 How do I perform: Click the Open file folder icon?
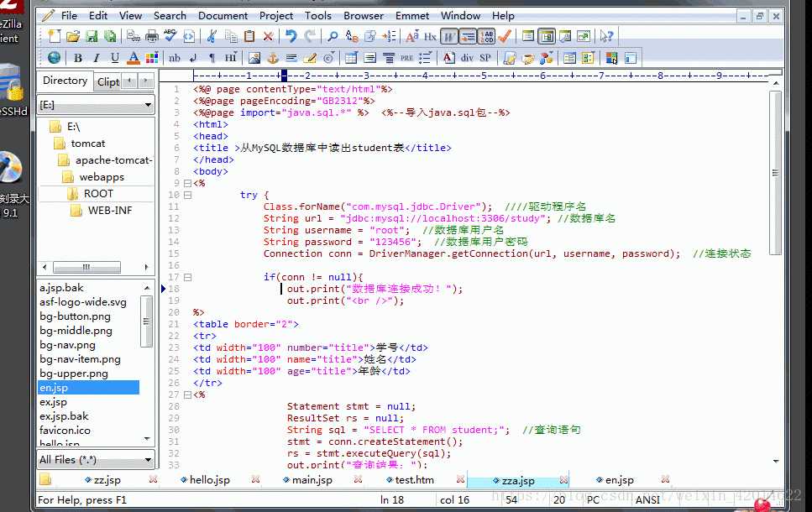coord(73,36)
